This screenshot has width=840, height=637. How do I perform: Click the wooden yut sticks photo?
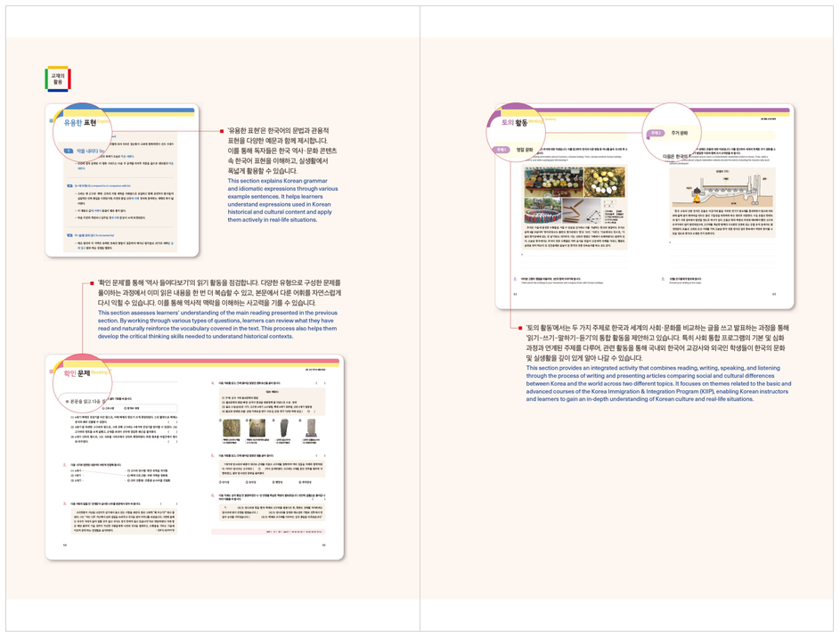tap(581, 210)
